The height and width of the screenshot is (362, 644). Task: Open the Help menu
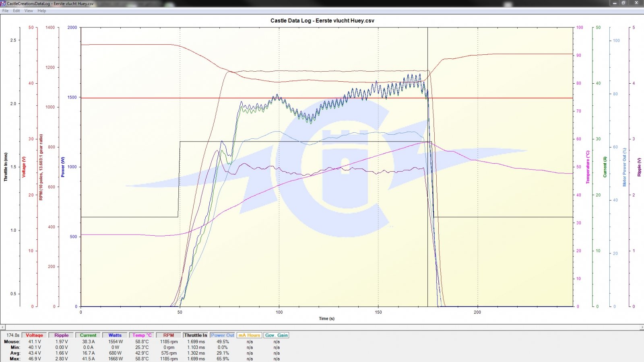pos(42,11)
